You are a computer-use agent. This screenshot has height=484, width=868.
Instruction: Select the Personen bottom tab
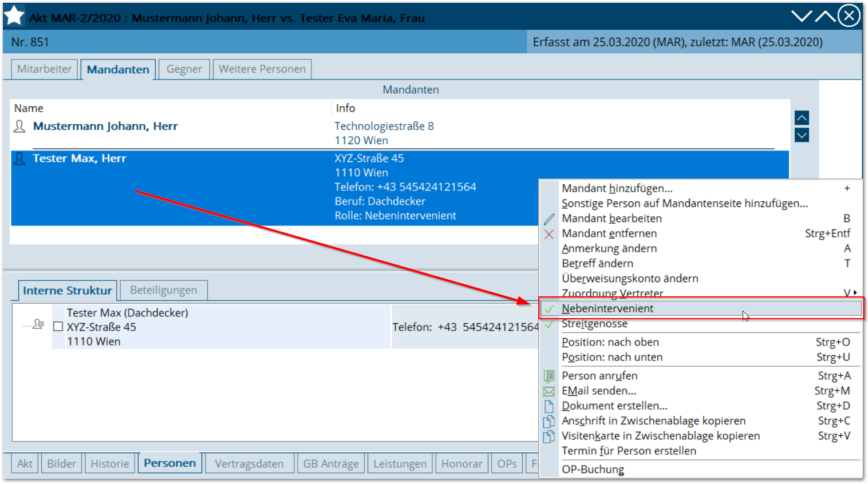coord(169,463)
